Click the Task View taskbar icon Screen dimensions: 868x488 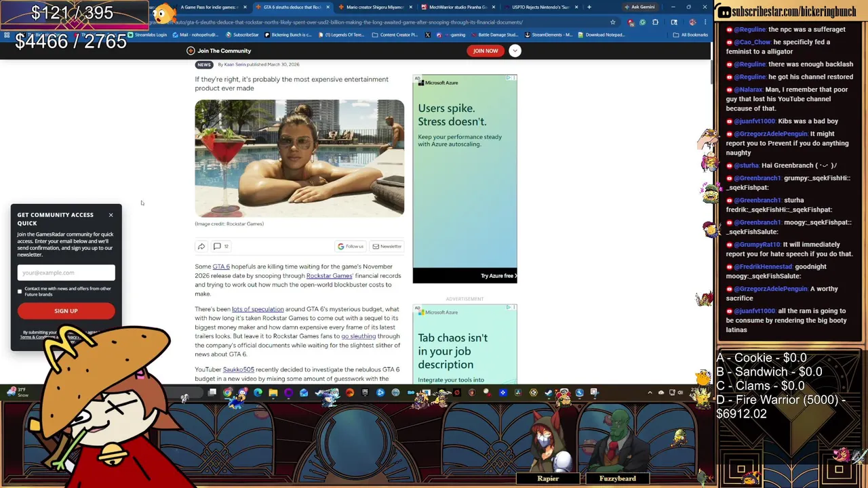pyautogui.click(x=212, y=392)
